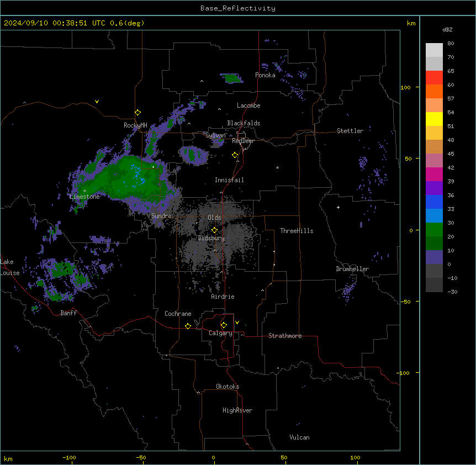Click the asterisk marker above Limestone

click(x=84, y=191)
